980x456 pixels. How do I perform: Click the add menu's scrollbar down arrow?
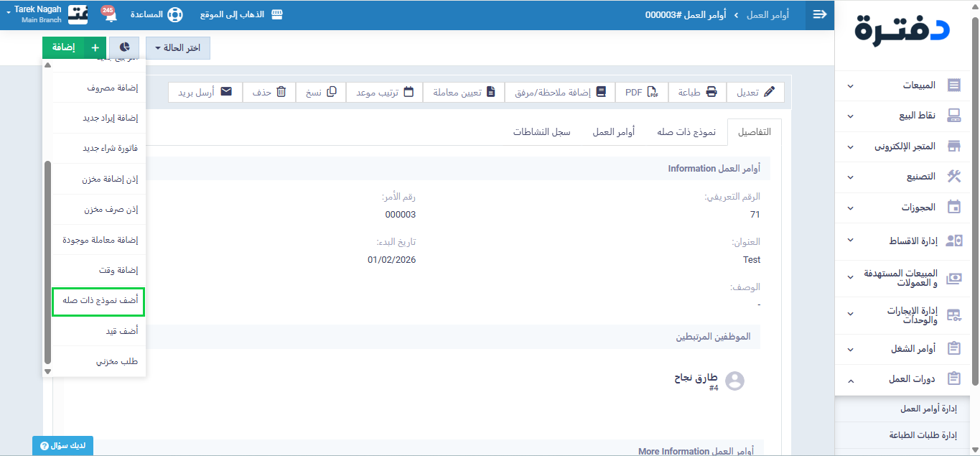pos(48,371)
